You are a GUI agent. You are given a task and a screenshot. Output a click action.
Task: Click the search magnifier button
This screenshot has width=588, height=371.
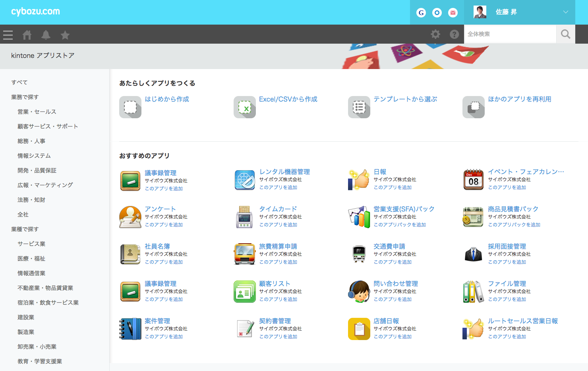pyautogui.click(x=565, y=34)
